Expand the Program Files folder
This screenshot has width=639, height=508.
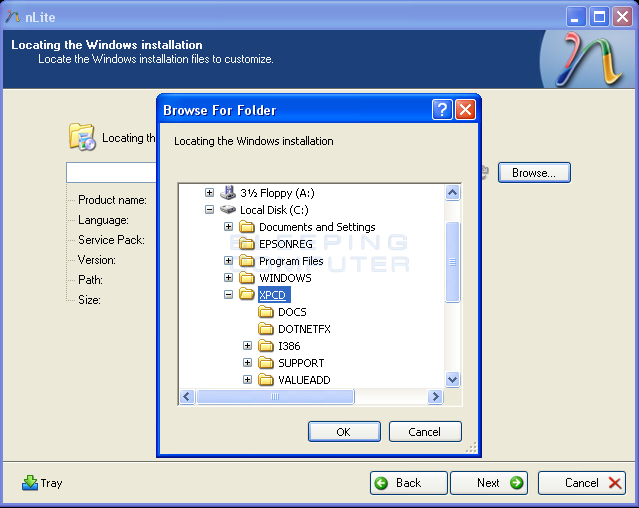[229, 261]
